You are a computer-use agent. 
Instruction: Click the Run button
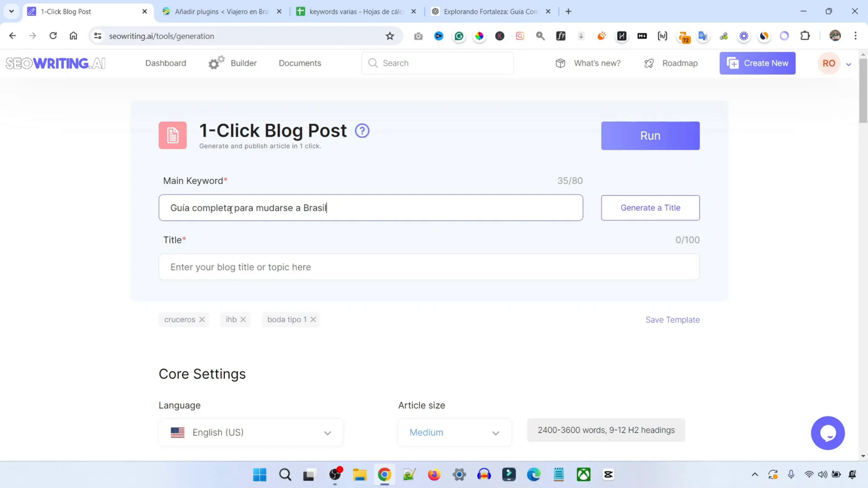649,136
